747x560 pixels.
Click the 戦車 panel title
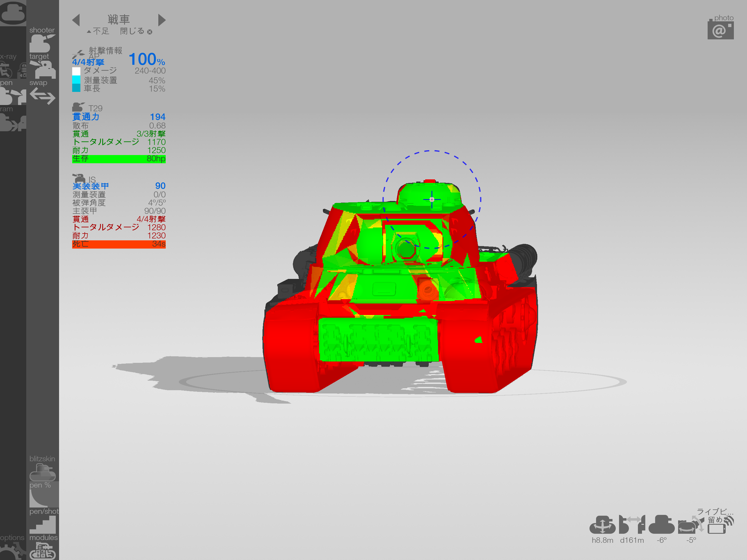tap(119, 19)
